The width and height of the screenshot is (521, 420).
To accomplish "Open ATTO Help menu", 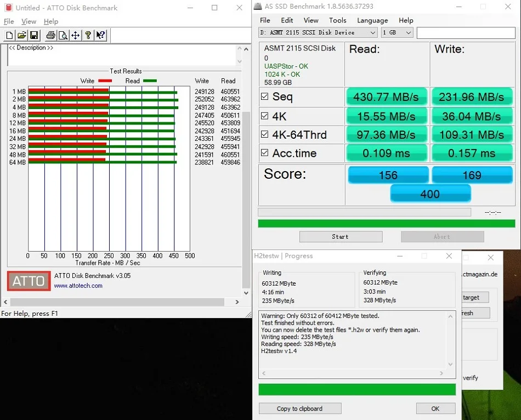I will (x=51, y=21).
